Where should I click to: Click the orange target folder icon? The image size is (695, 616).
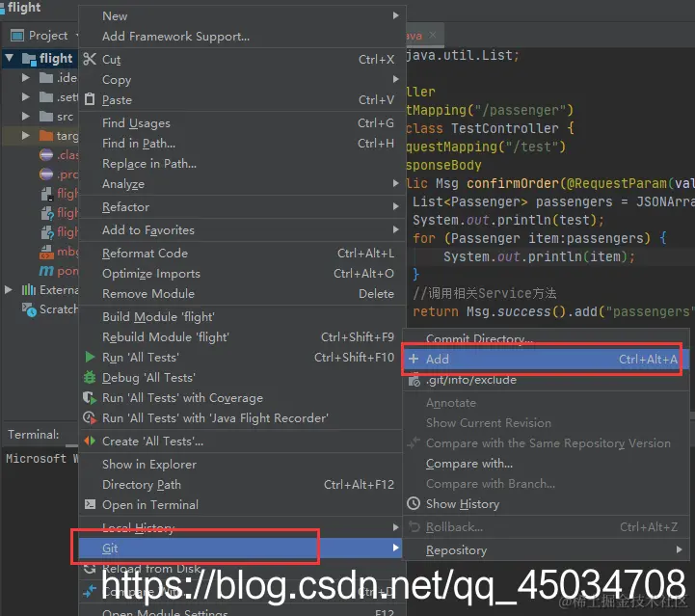[x=46, y=135]
